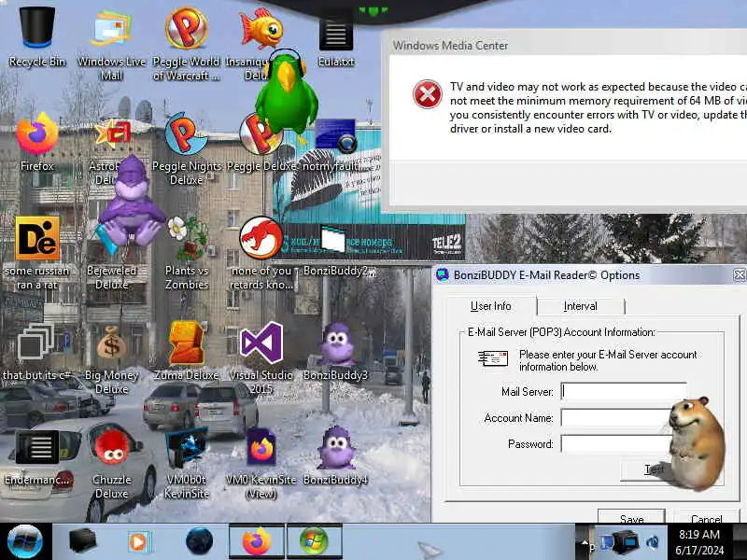Image resolution: width=747 pixels, height=560 pixels.
Task: Click the mail envelope icon in options
Action: (493, 358)
